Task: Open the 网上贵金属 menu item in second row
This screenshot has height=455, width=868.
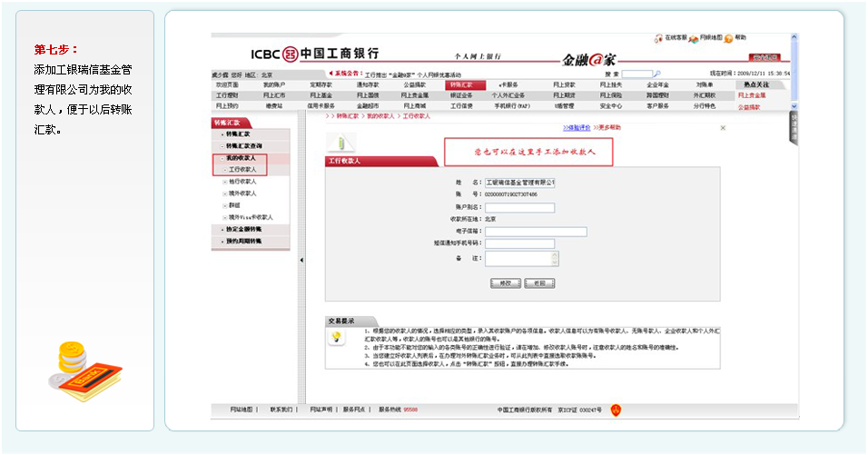Action: click(415, 95)
